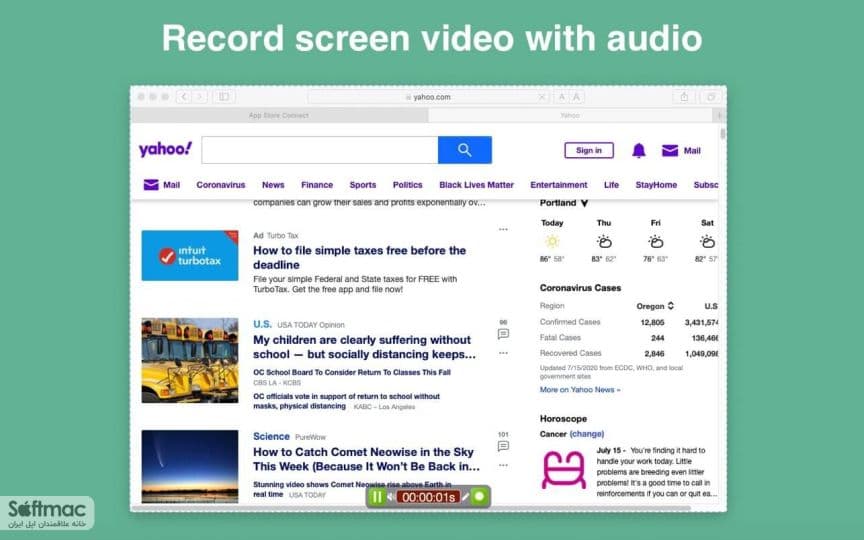Open the Sports nav item
This screenshot has height=540, width=864.
point(363,185)
